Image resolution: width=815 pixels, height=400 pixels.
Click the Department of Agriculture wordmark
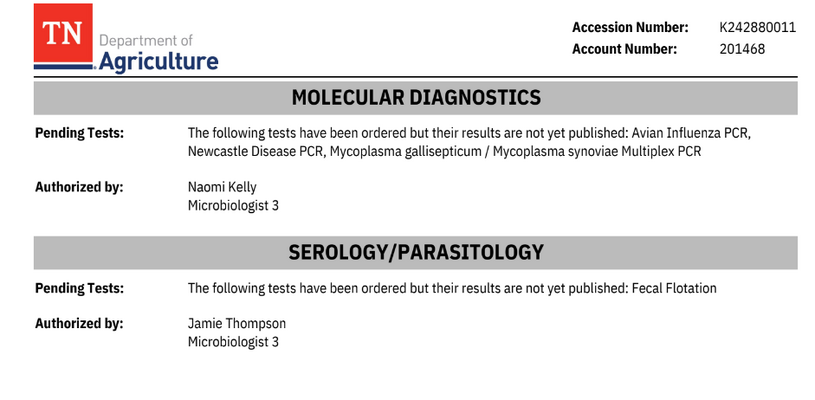(x=158, y=52)
